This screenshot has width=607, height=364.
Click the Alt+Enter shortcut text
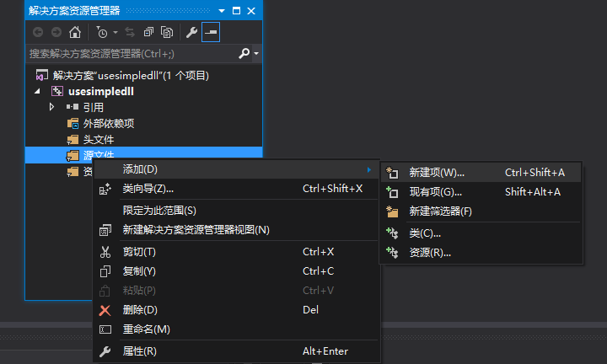point(325,351)
